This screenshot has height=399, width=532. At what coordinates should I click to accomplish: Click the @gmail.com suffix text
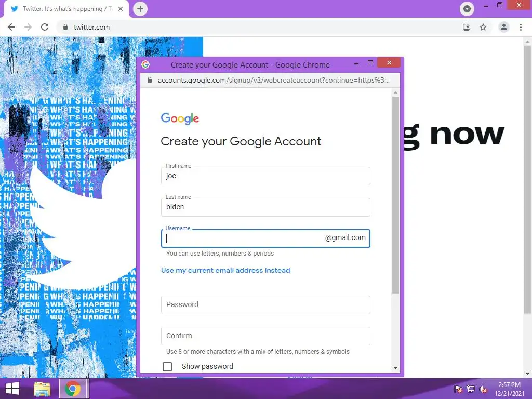click(x=345, y=238)
